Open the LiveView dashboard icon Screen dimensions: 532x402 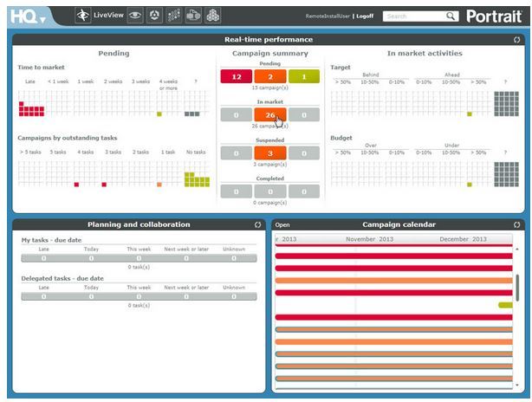(x=83, y=16)
